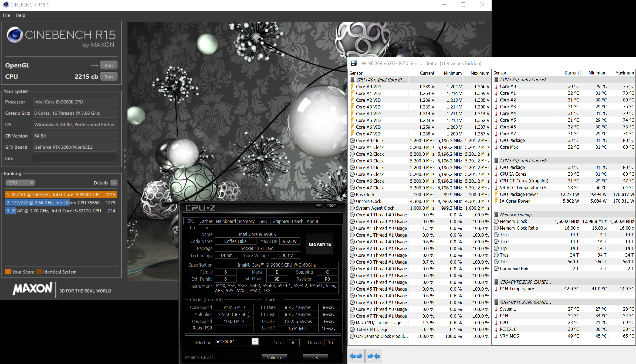This screenshot has width=636, height=364.
Task: Switch to the Mainboard tab in CPU-Z
Action: (x=226, y=221)
